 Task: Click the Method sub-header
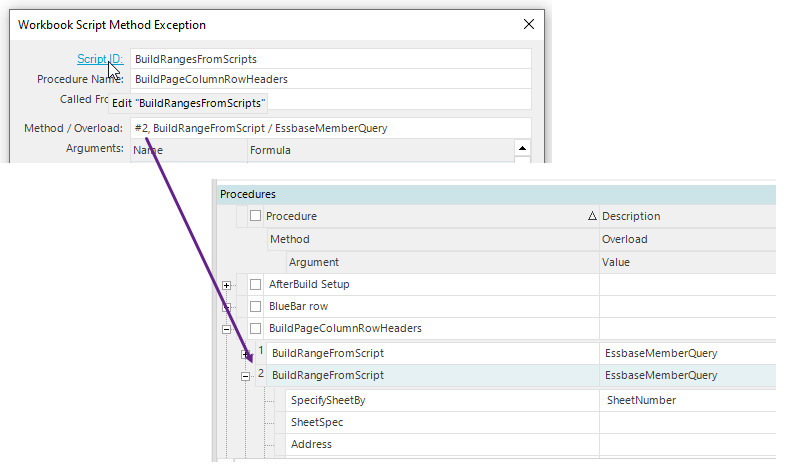pos(433,239)
